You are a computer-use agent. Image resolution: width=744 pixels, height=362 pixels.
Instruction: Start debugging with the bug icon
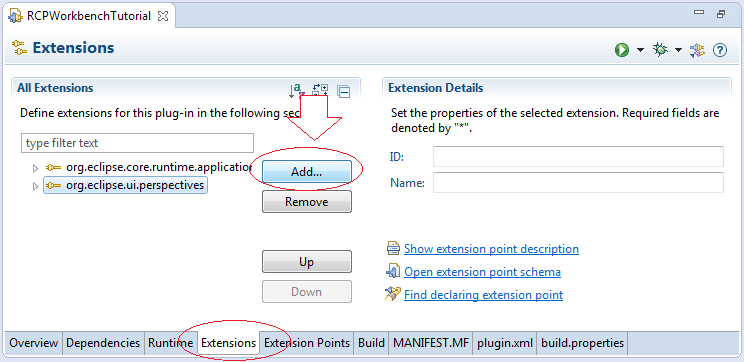pos(660,49)
